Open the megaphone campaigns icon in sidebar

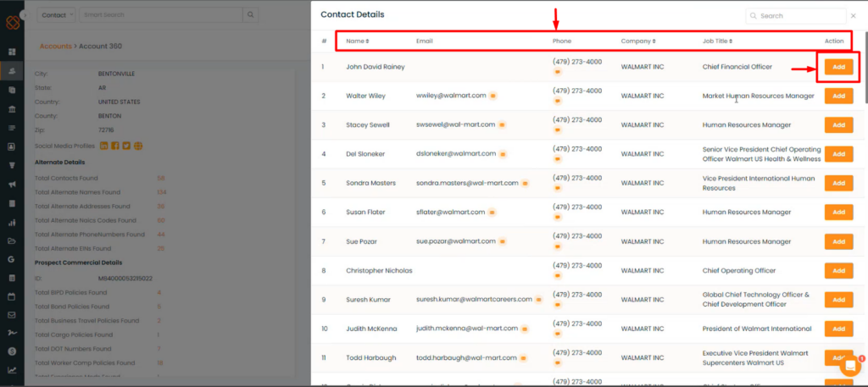coord(12,185)
